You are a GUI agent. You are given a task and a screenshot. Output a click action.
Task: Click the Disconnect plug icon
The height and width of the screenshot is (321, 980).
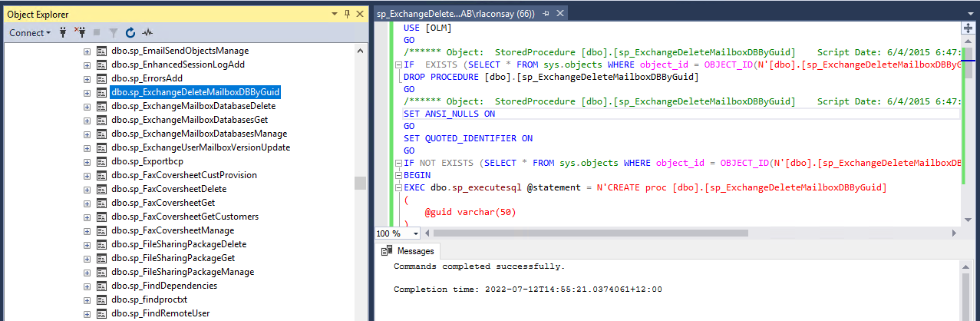point(81,33)
